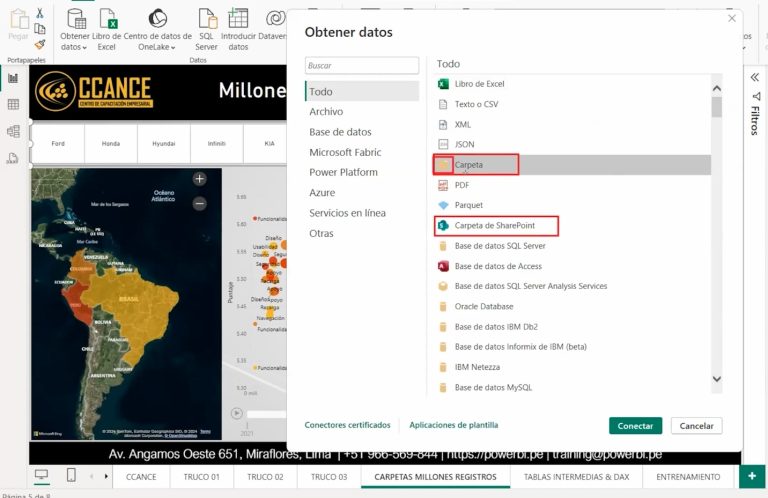Viewport: 768px width, 498px height.
Task: Zoom in on the map visual
Action: 199,179
